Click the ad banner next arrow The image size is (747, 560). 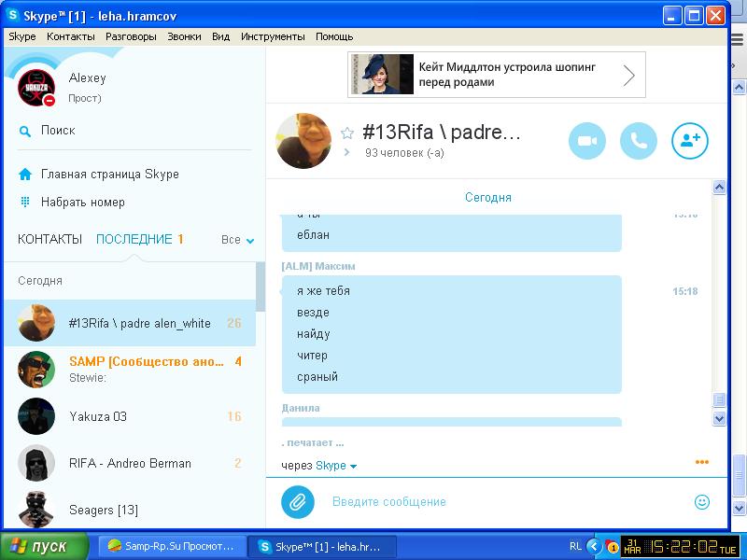click(629, 76)
